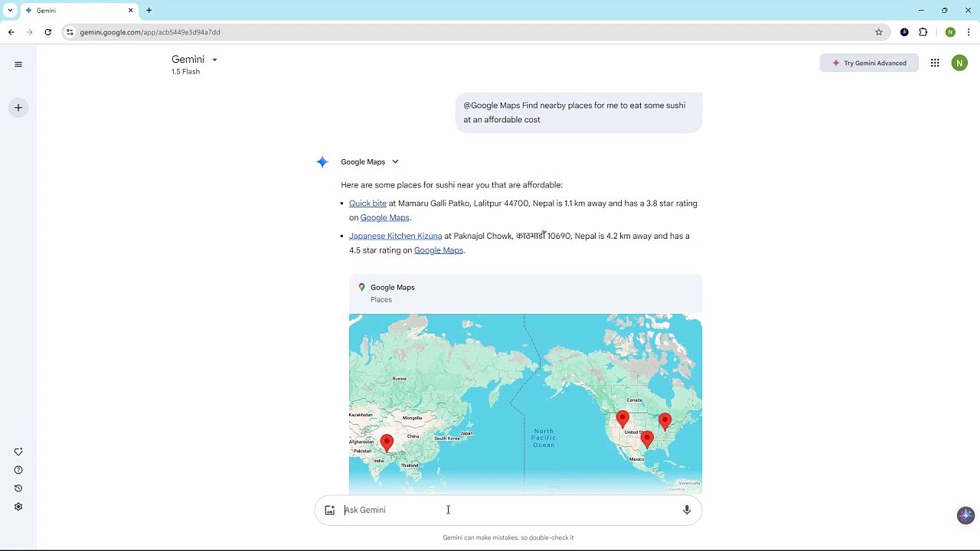Screen dimensions: 980x551
Task: Go back in browser history
Action: point(11,32)
